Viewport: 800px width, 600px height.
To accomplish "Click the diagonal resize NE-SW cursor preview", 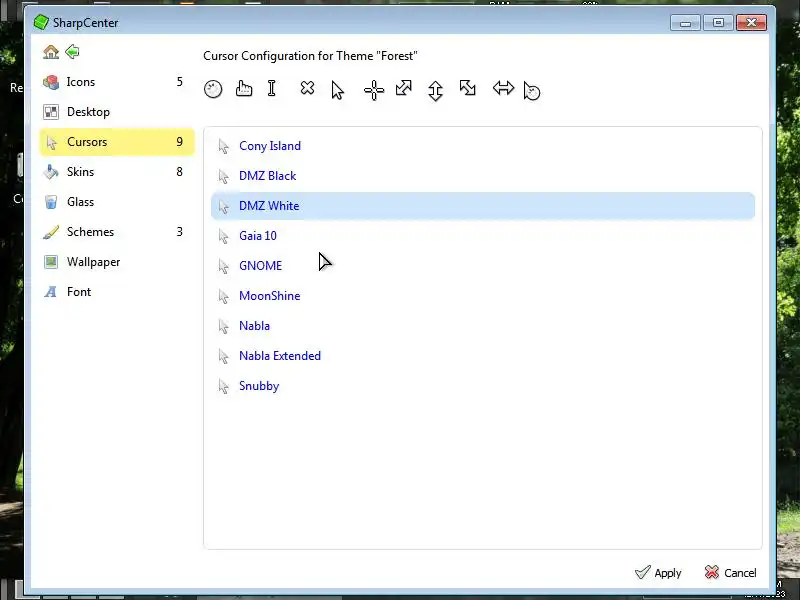I will [404, 88].
